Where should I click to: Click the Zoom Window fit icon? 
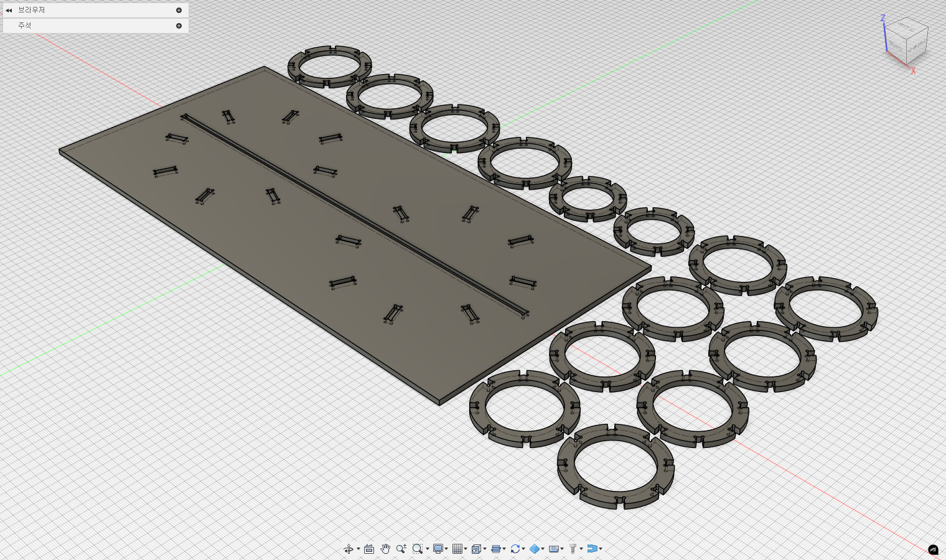click(417, 549)
